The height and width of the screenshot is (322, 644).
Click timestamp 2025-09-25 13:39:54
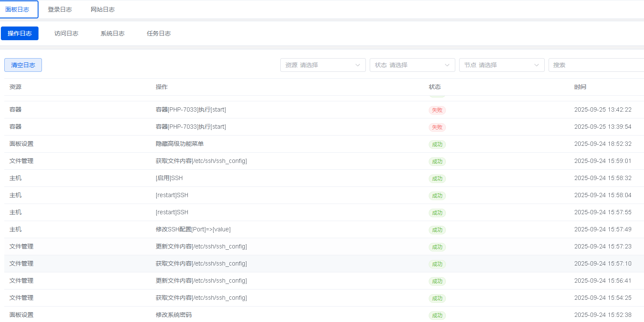603,127
